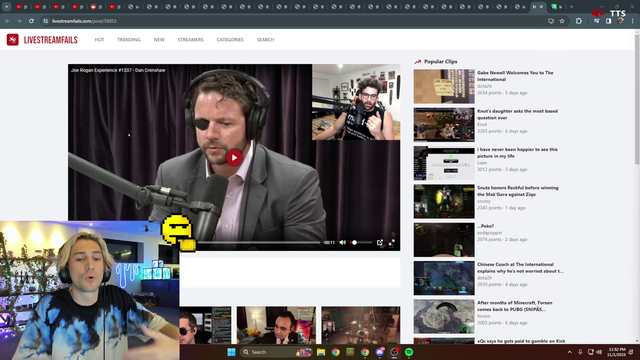Open related clip thumbnail with man in sunglasses
Image resolution: width=640 pixels, height=360 pixels.
click(x=205, y=325)
